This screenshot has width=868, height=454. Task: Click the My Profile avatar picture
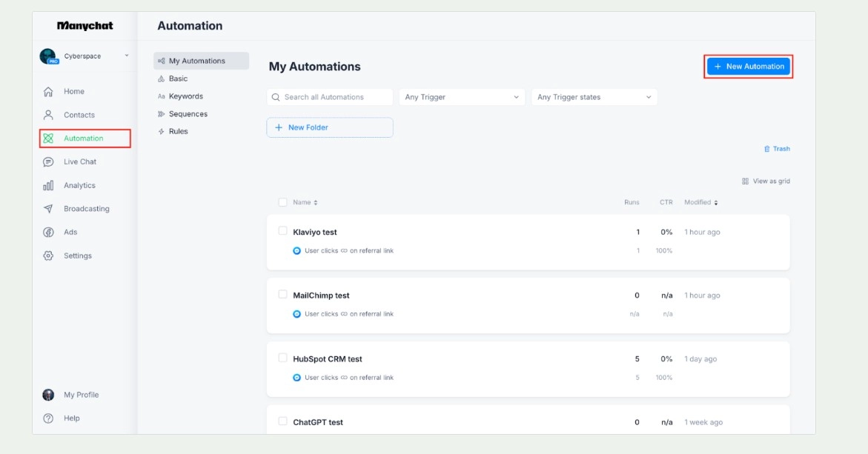[49, 395]
